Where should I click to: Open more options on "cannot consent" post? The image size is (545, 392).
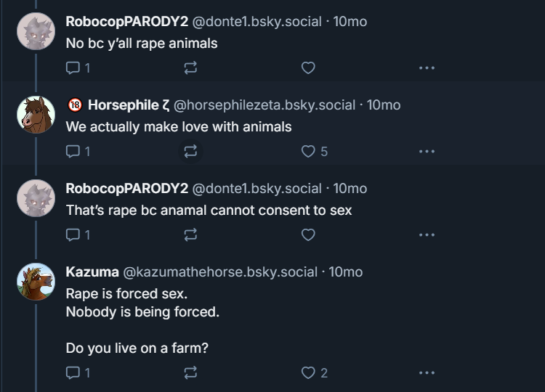(427, 234)
